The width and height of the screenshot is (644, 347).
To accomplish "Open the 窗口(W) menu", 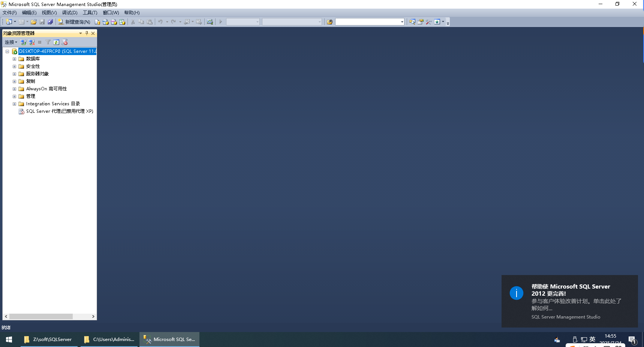I will click(x=111, y=13).
